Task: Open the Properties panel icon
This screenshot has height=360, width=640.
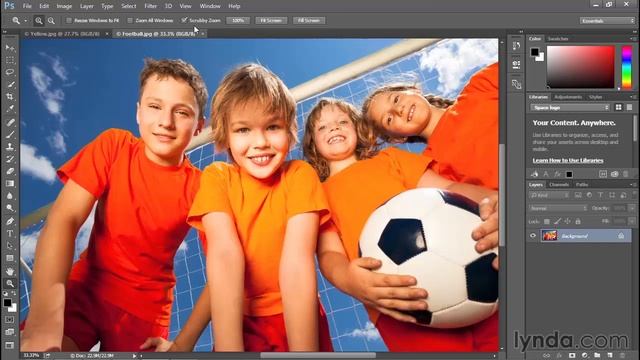Action: [516, 64]
